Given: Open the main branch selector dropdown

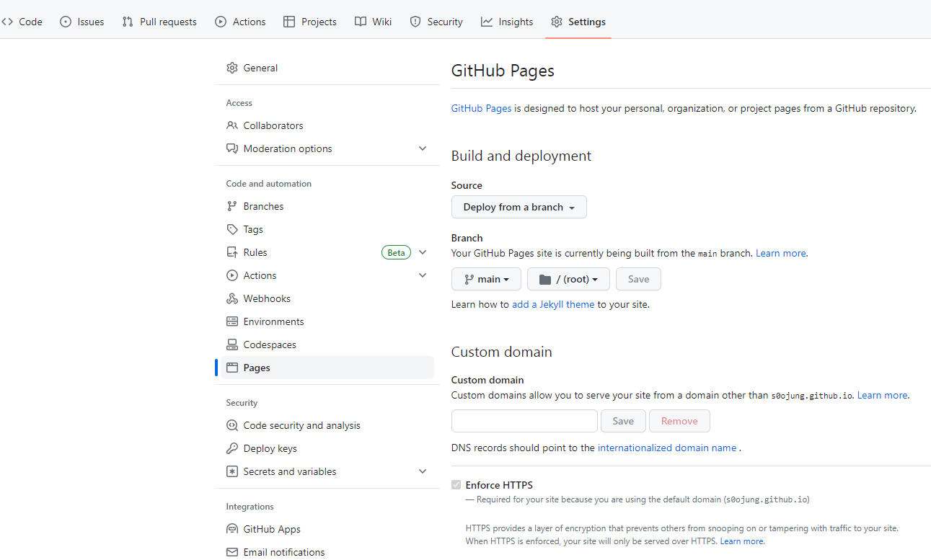Looking at the screenshot, I should coord(486,279).
